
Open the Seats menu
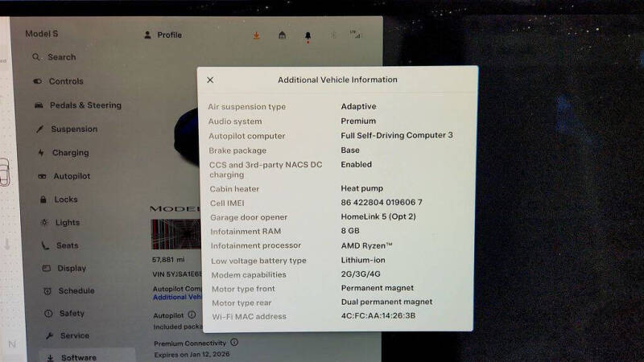(60, 245)
